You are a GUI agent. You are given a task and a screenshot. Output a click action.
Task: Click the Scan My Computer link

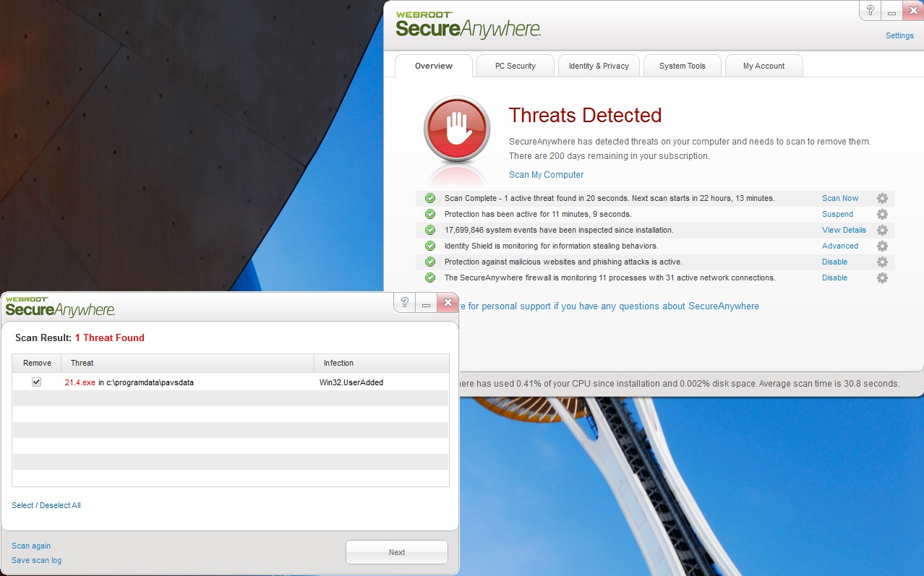coord(546,175)
